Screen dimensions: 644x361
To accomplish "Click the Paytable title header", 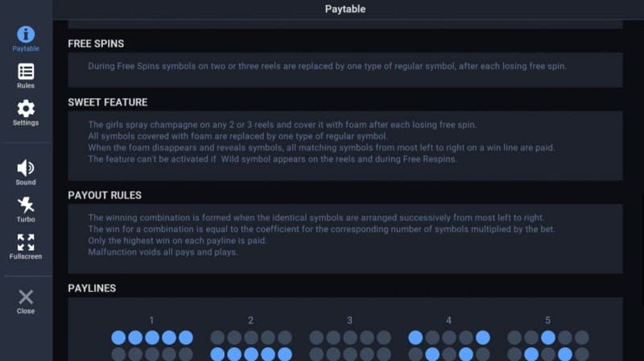I will tap(345, 10).
